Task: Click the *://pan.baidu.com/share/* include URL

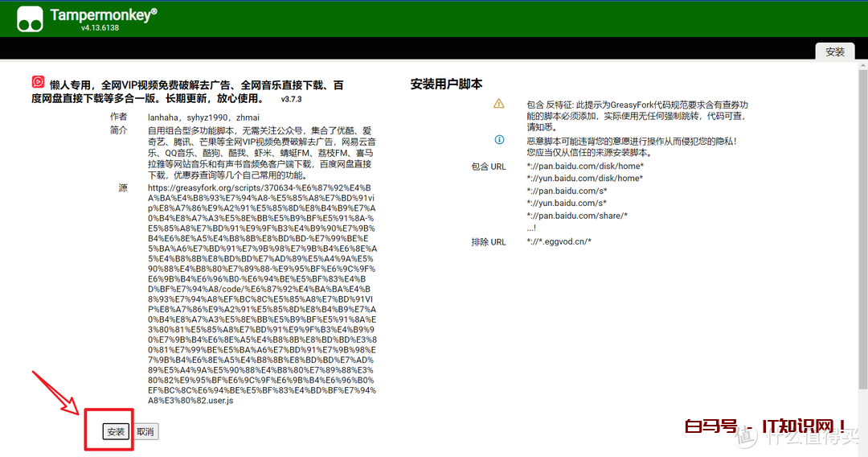Action: [577, 216]
